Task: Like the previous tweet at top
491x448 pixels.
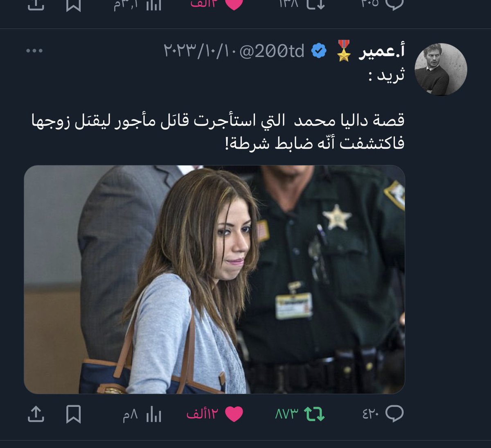Action: [217, 4]
